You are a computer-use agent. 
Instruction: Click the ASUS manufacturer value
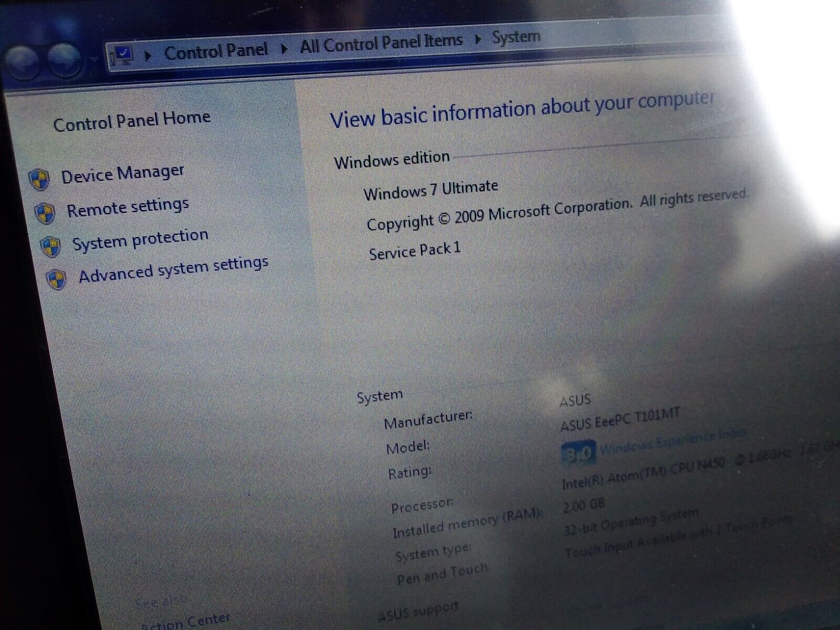575,401
